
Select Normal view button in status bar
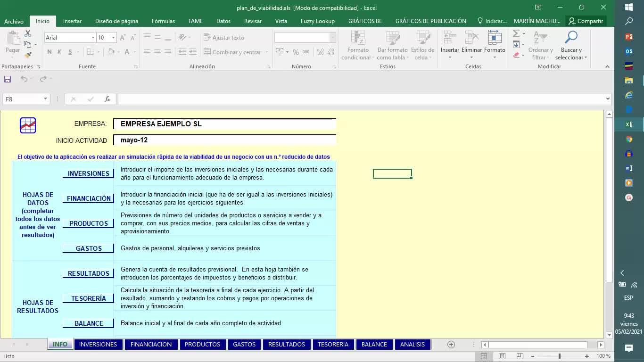tap(484, 356)
